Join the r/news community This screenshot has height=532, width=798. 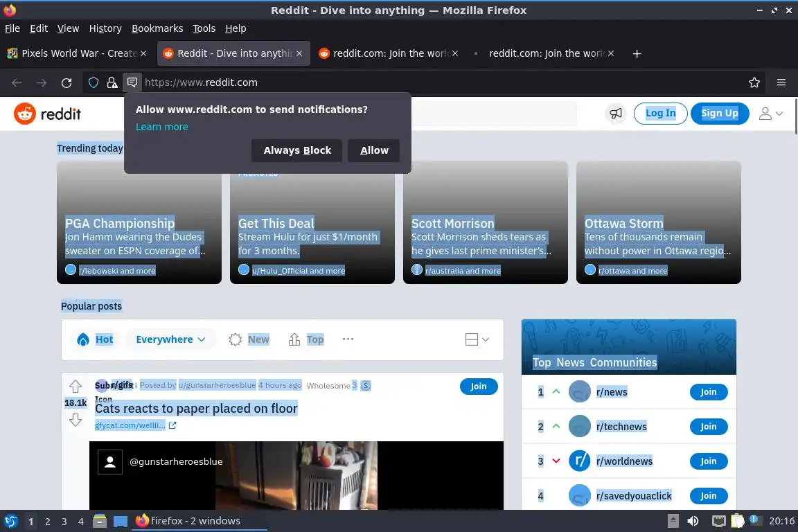[x=709, y=392]
